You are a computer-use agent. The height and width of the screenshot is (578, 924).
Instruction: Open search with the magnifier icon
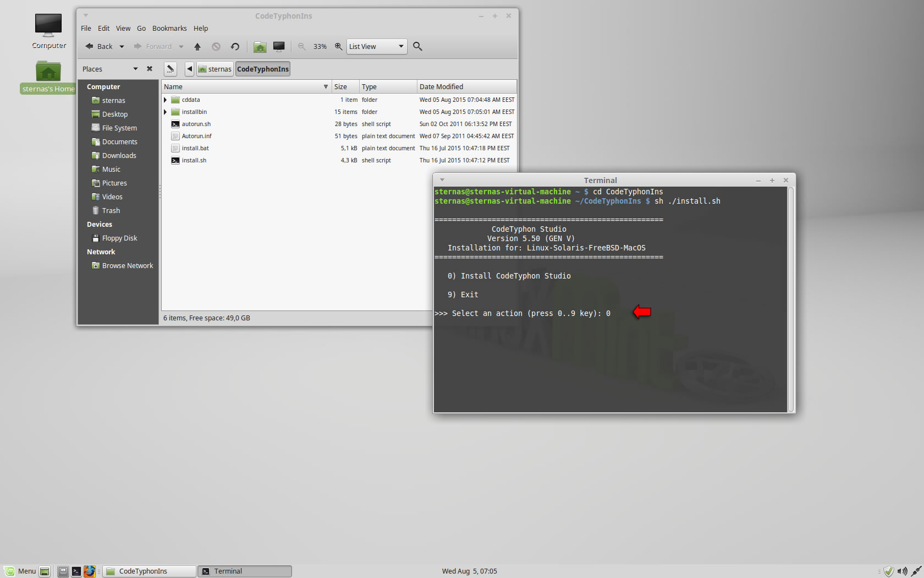click(x=417, y=47)
